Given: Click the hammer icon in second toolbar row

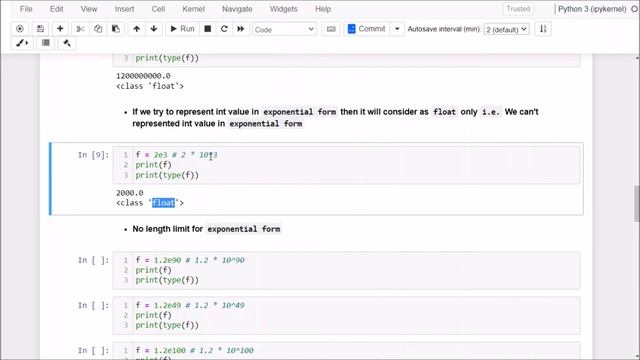Looking at the screenshot, I should click(x=67, y=43).
